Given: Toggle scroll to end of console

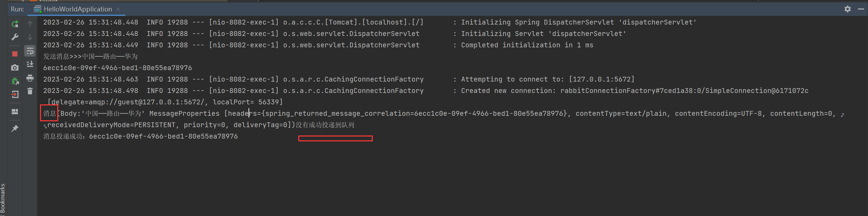Looking at the screenshot, I should pyautogui.click(x=30, y=64).
